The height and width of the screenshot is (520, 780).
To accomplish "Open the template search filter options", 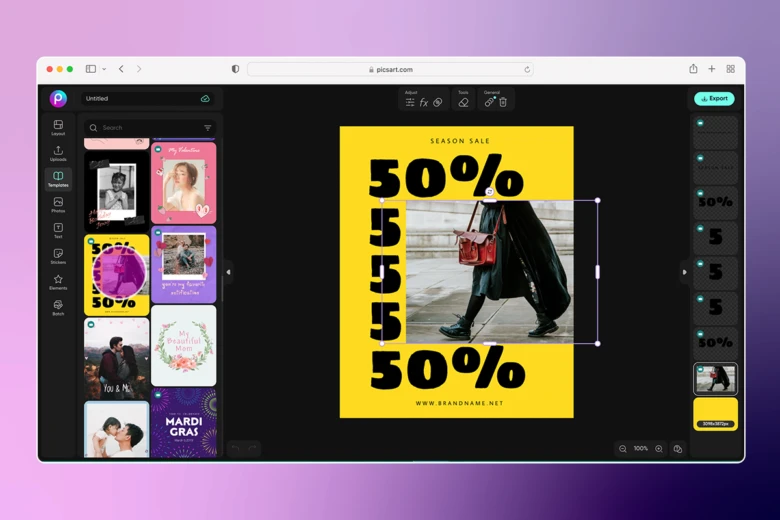I will coord(208,128).
